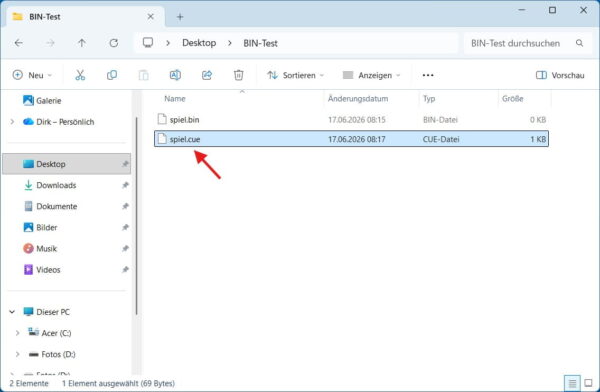Click the 17.06.2026 08:15 date cell
Image resolution: width=600 pixels, height=392 pixels.
[357, 120]
